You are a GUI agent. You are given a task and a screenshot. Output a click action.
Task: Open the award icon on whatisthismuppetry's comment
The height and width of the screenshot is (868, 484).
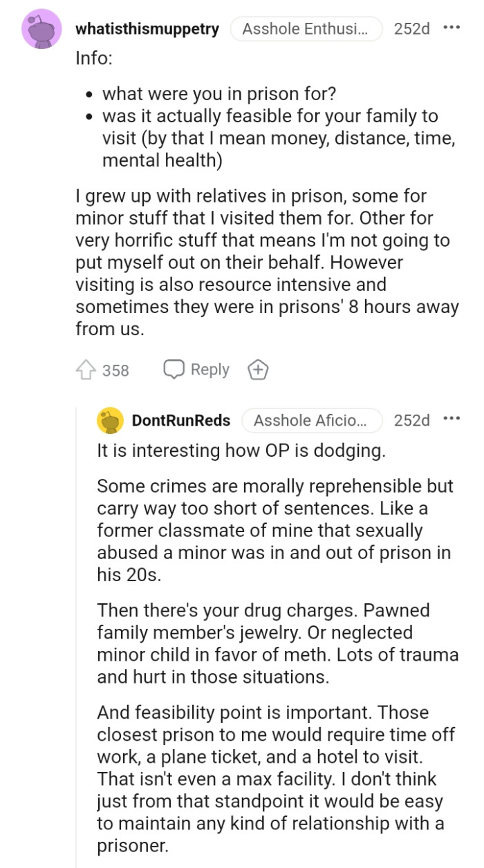point(258,370)
